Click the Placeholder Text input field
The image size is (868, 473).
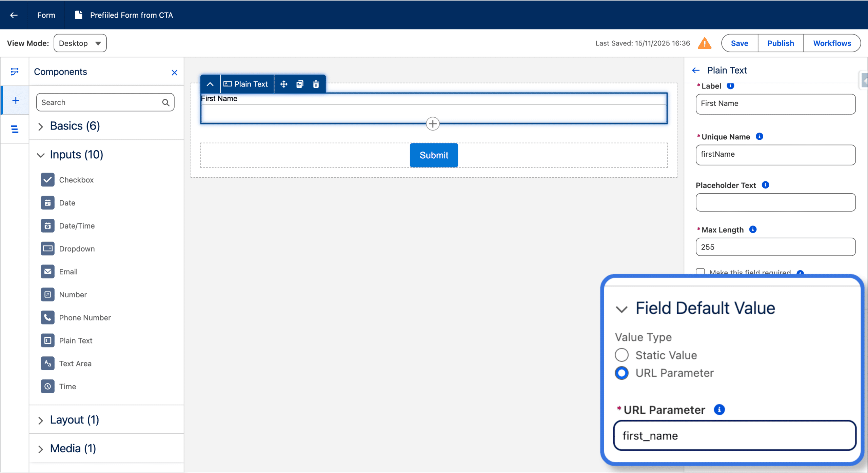pos(775,202)
